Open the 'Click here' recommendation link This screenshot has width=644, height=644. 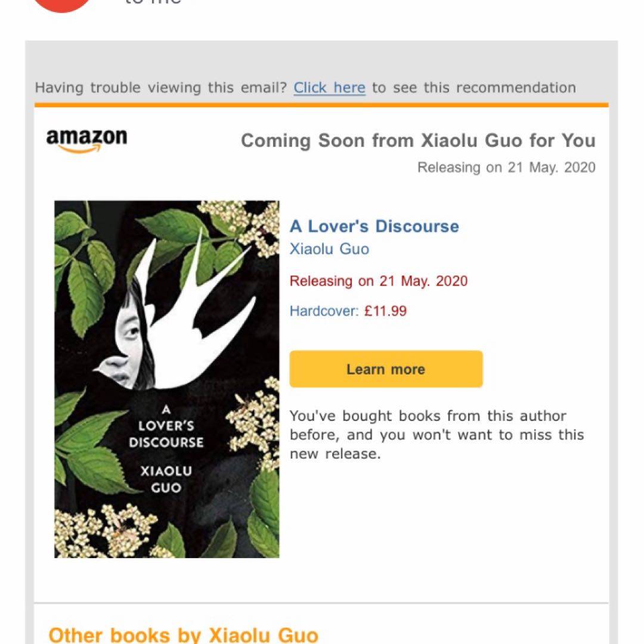329,88
